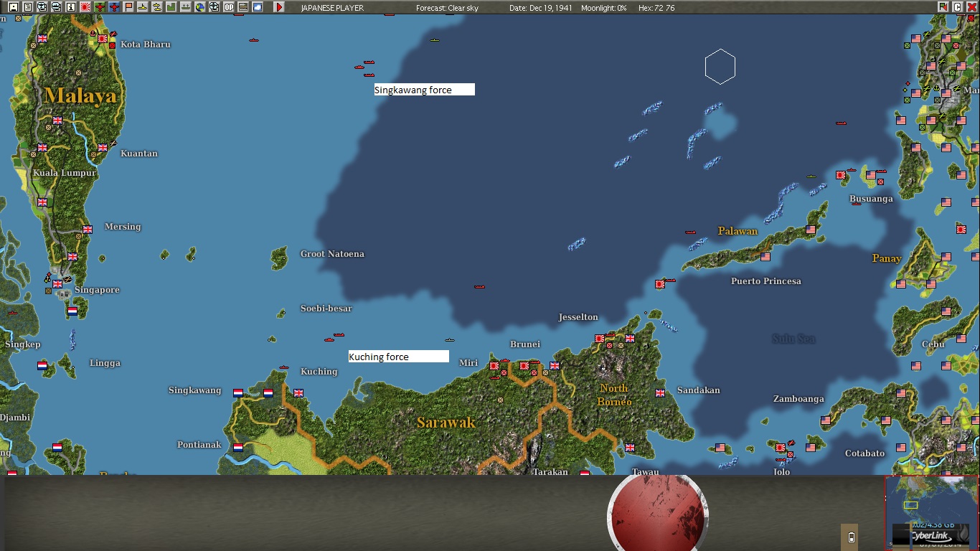
Task: Select the red plane on green icon
Action: click(100, 7)
